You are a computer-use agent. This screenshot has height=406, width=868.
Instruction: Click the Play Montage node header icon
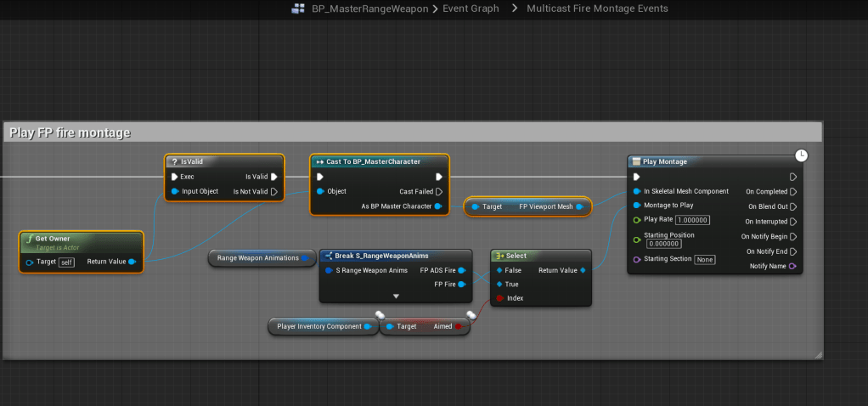click(x=636, y=161)
